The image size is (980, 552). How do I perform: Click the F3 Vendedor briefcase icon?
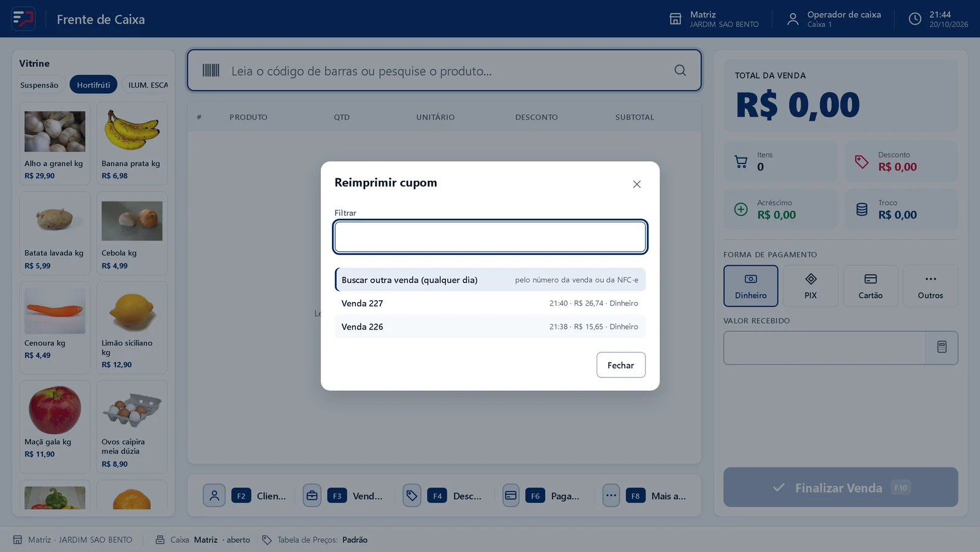(312, 496)
